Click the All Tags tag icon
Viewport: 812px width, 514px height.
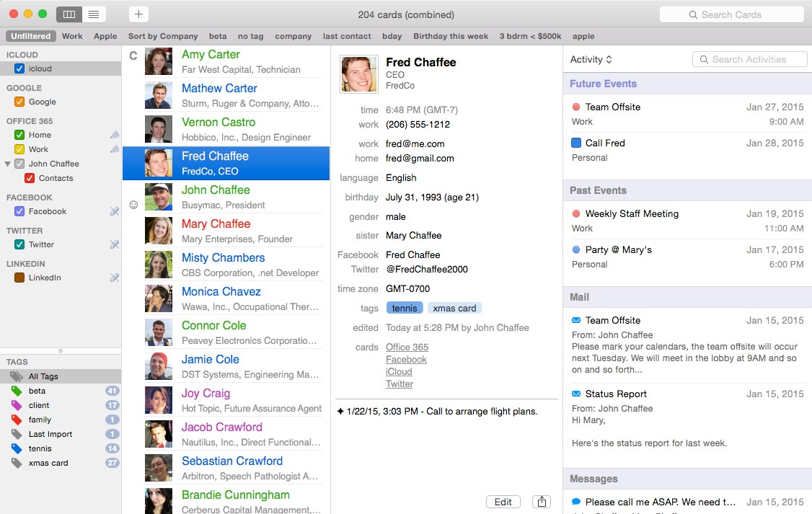click(x=17, y=376)
